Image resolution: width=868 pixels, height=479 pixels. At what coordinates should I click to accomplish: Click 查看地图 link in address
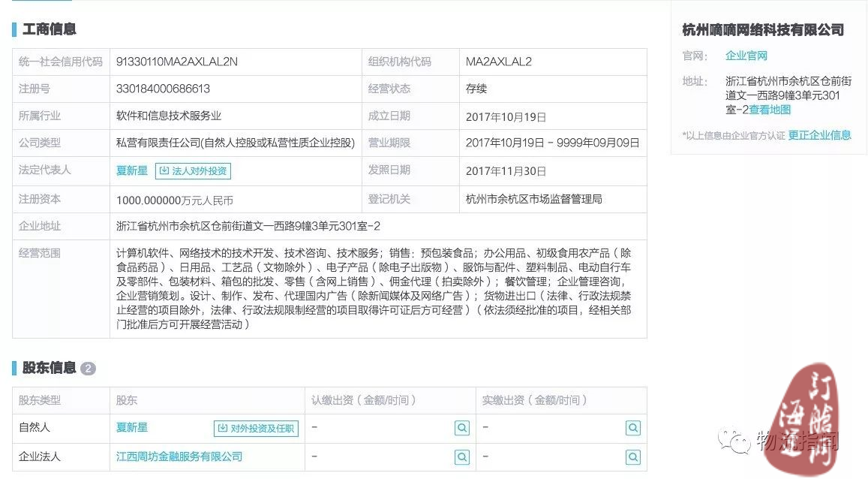[770, 110]
